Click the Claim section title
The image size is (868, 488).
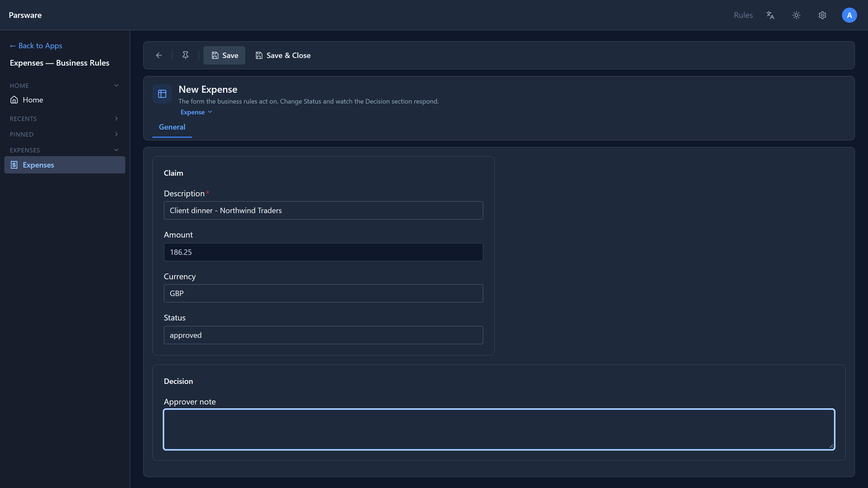point(174,173)
